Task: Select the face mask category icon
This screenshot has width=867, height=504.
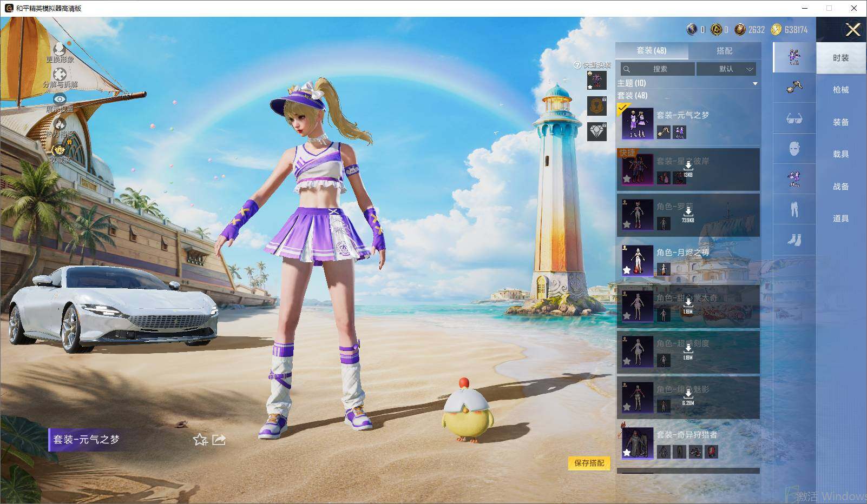Action: (794, 148)
